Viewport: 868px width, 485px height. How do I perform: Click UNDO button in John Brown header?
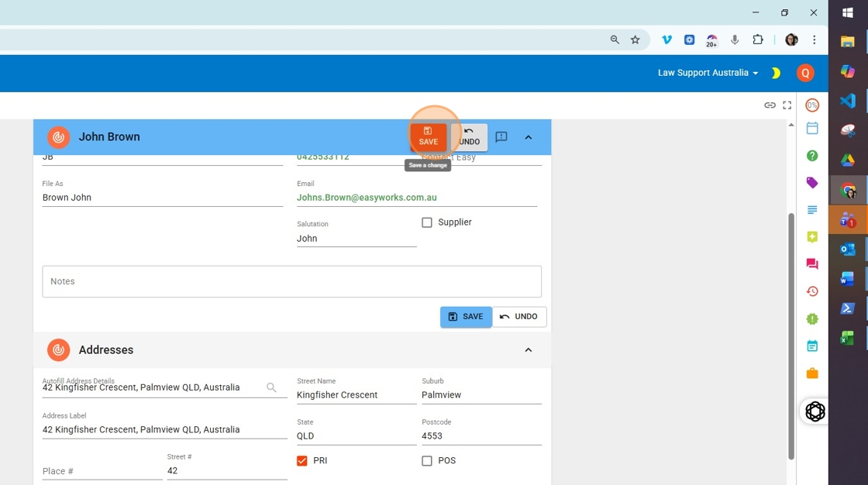469,137
